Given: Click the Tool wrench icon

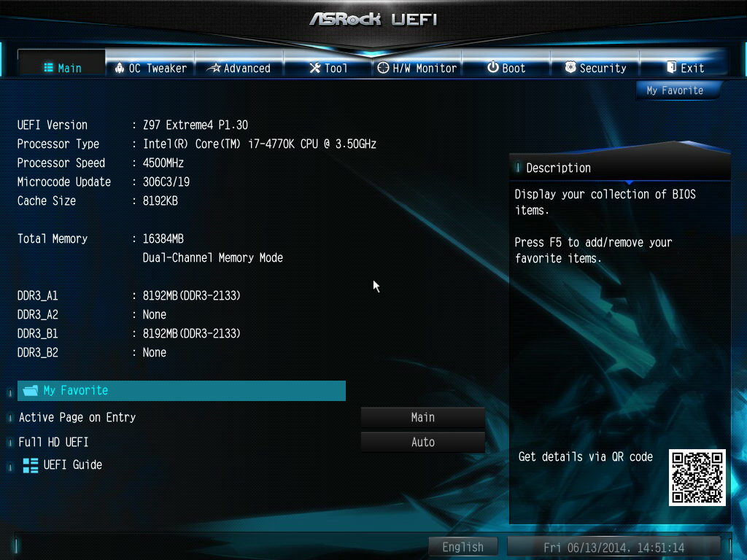Looking at the screenshot, I should click(315, 68).
